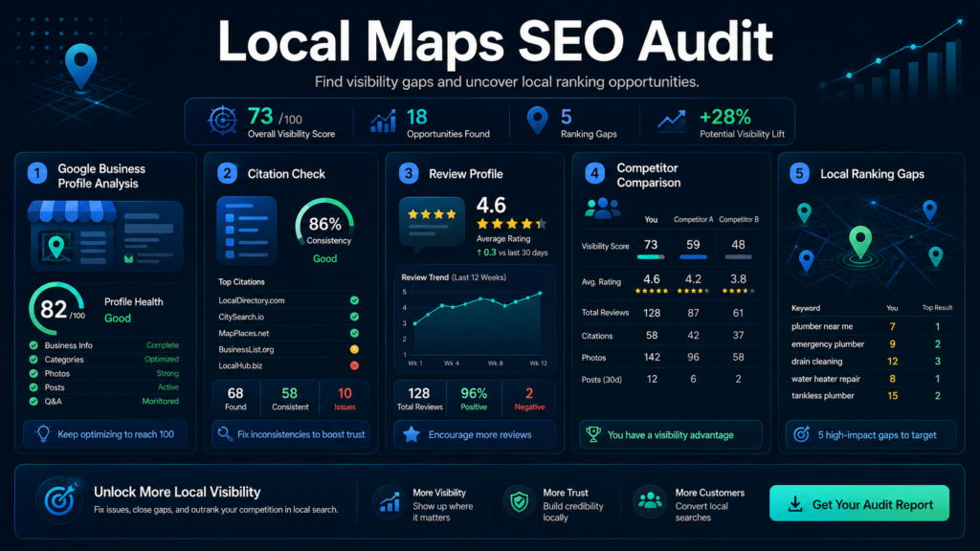Click step 4 Competitor Comparison heading
Screen dimensions: 980x551
(x=648, y=175)
